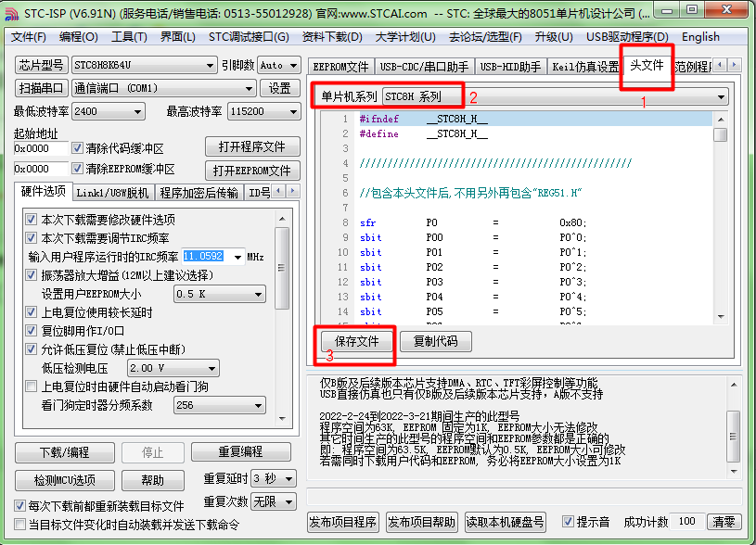Toggle 每次下载前都重新装载目标文件 checkbox
This screenshot has width=756, height=545.
pos(19,506)
